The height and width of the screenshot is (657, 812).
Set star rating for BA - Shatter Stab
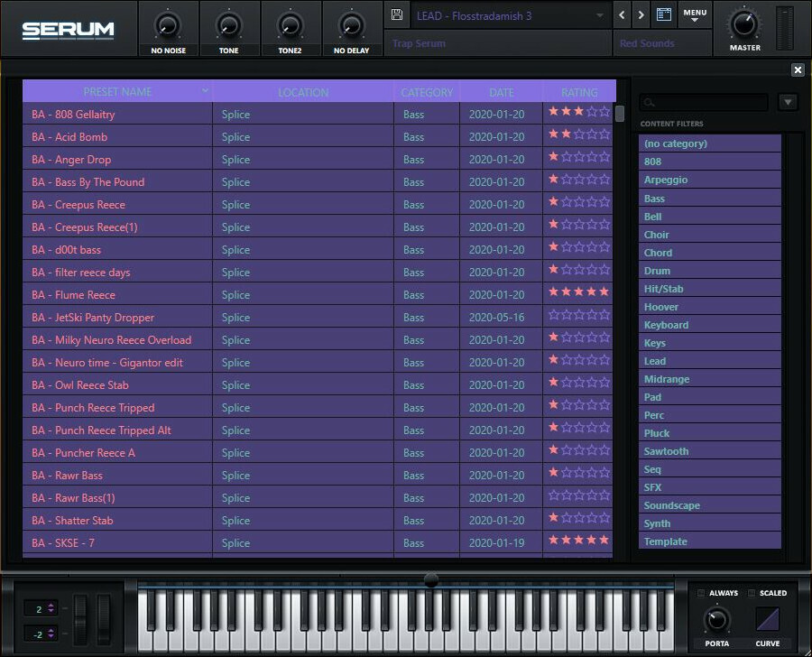click(x=579, y=518)
